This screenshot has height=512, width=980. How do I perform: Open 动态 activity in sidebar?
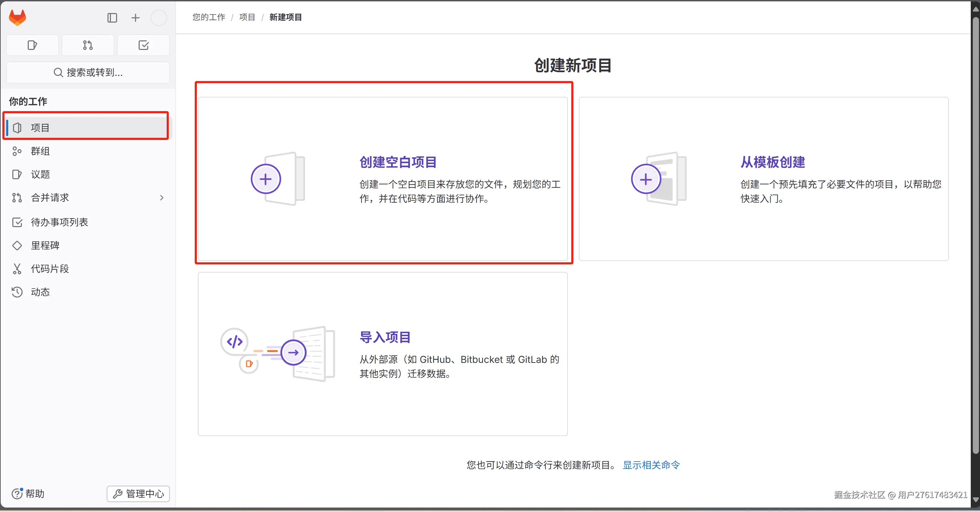[40, 292]
